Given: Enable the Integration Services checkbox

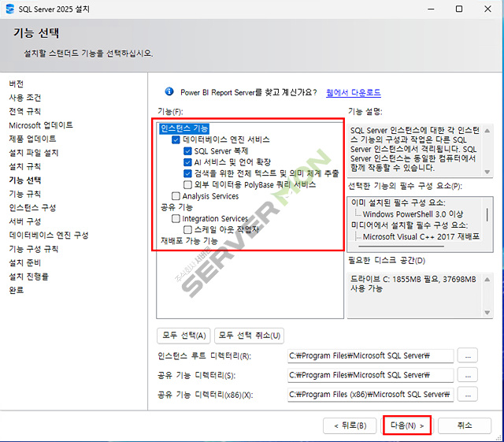Looking at the screenshot, I should click(176, 219).
